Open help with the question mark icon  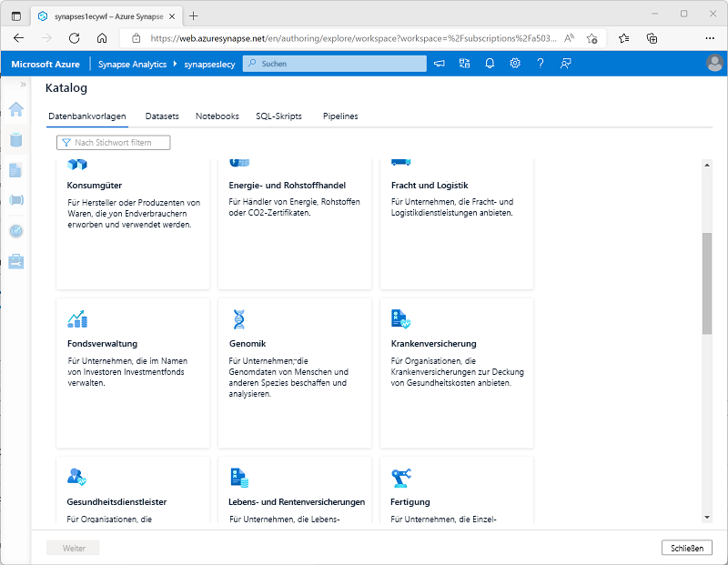[540, 64]
